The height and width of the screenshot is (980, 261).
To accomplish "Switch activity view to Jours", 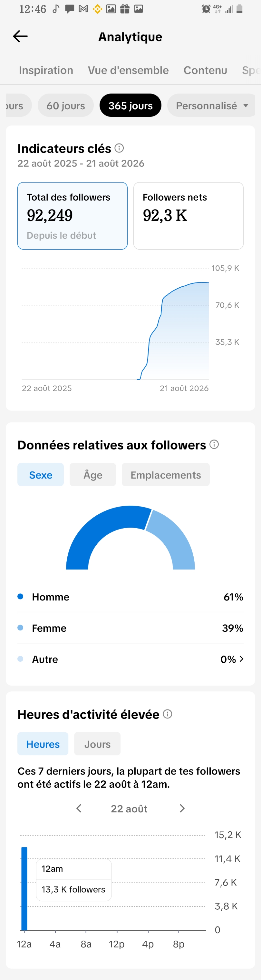I will click(97, 744).
